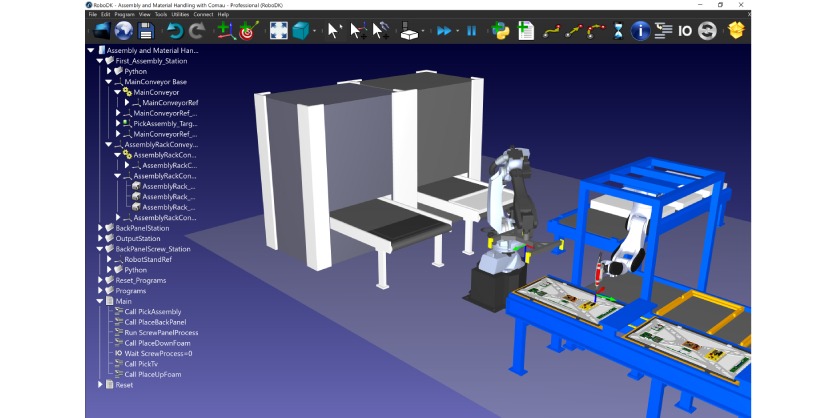The width and height of the screenshot is (836, 418).
Task: Save the station with the floppy icon
Action: click(x=146, y=31)
